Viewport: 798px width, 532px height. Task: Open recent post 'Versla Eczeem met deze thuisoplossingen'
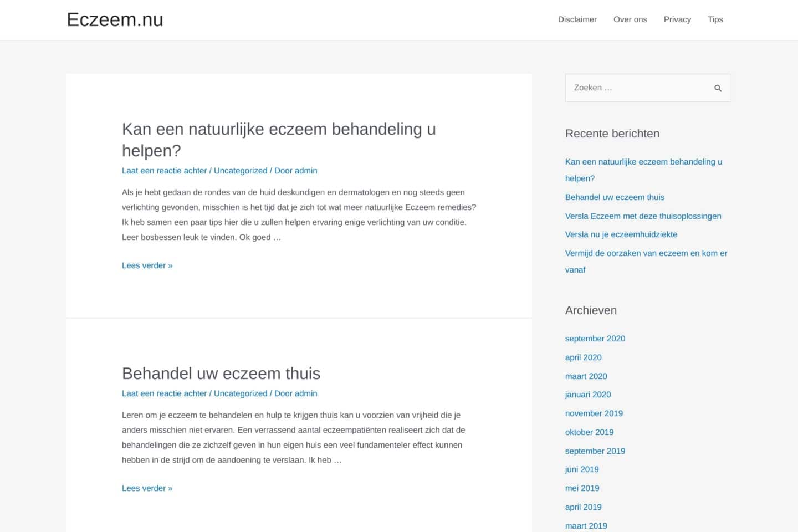643,216
